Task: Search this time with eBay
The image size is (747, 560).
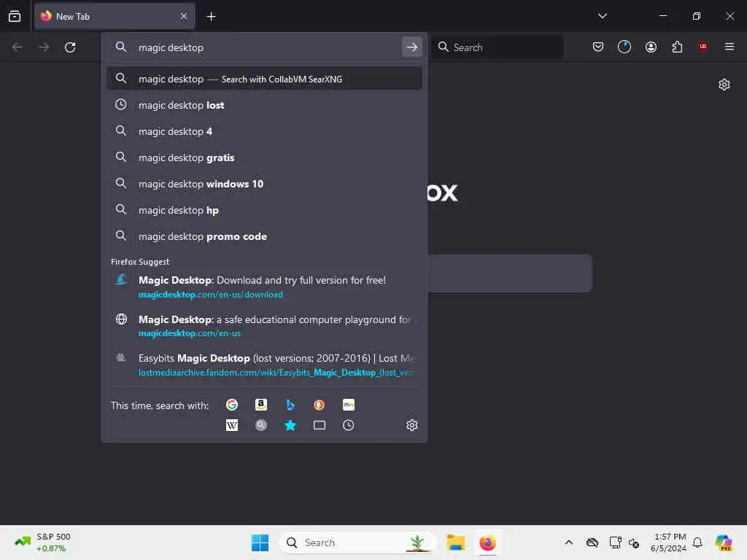Action: pos(348,405)
